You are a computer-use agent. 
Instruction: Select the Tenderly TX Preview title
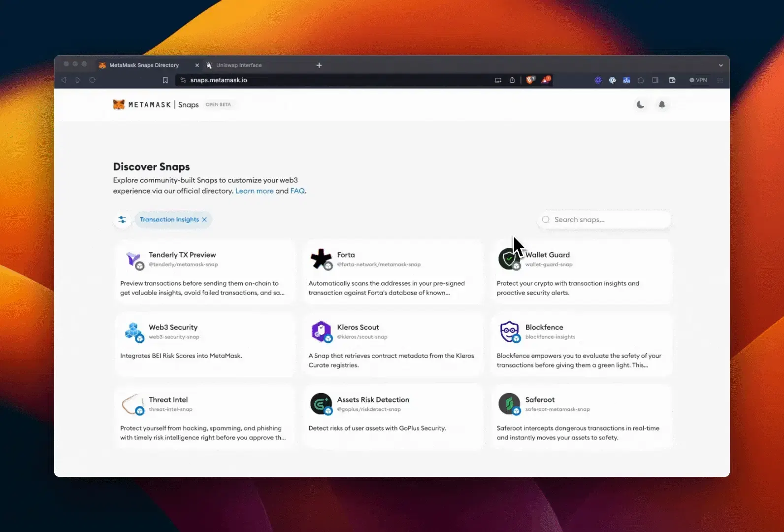[182, 255]
